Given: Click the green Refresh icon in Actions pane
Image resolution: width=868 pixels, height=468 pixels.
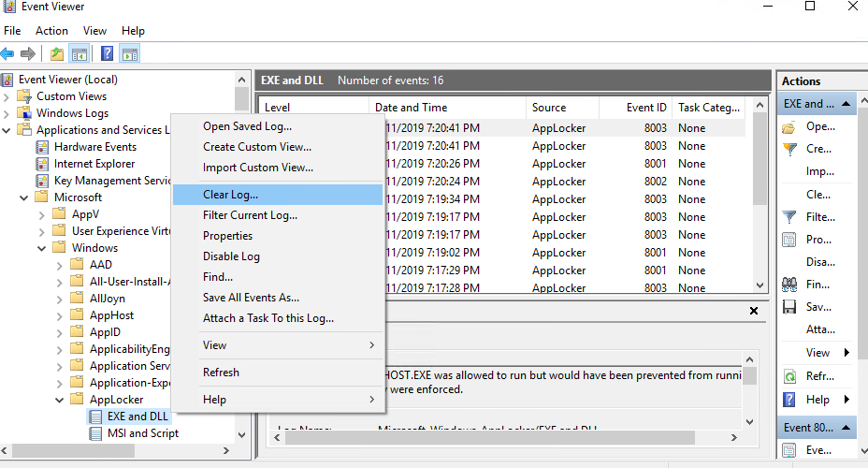Looking at the screenshot, I should tap(789, 376).
